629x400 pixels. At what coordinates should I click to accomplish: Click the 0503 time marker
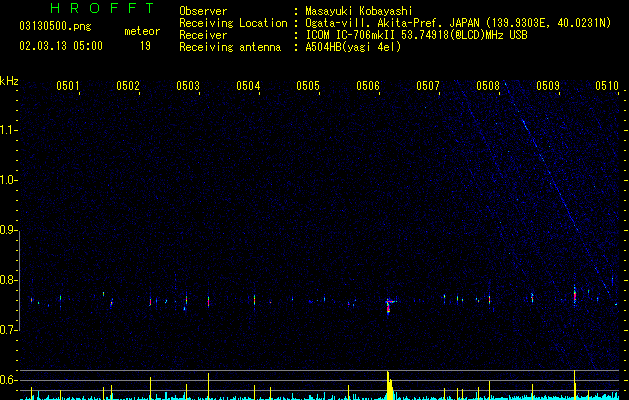[188, 86]
